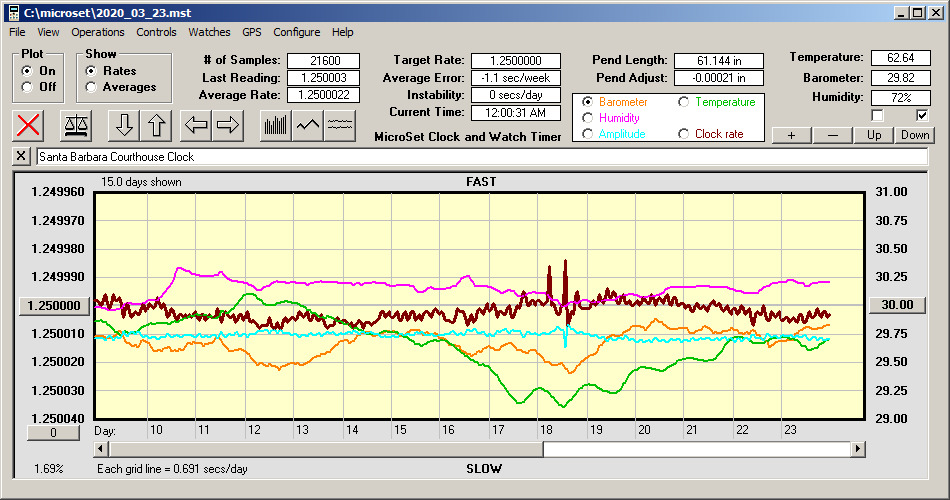Click the scrollbar left arrow
This screenshot has height=500, width=950.
pos(101,449)
